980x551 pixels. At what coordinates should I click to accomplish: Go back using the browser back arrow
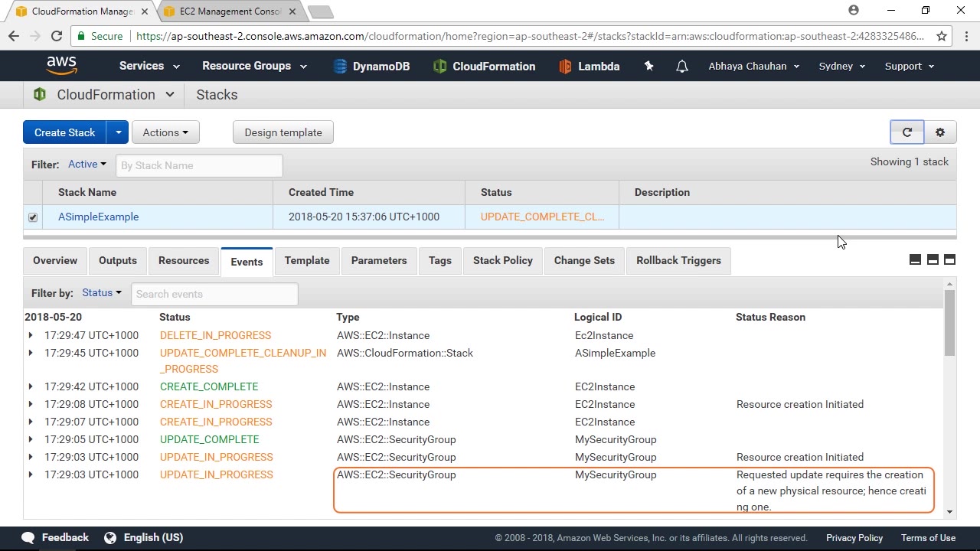(14, 36)
